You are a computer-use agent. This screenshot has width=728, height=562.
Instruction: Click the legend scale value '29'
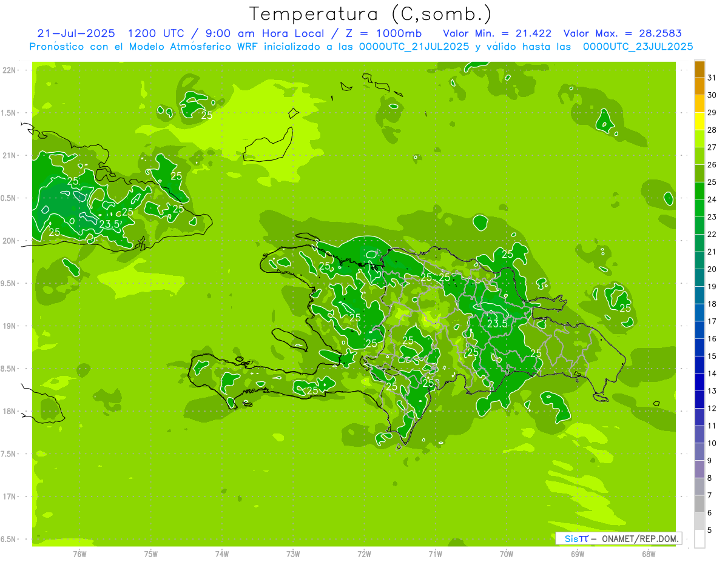tap(712, 112)
